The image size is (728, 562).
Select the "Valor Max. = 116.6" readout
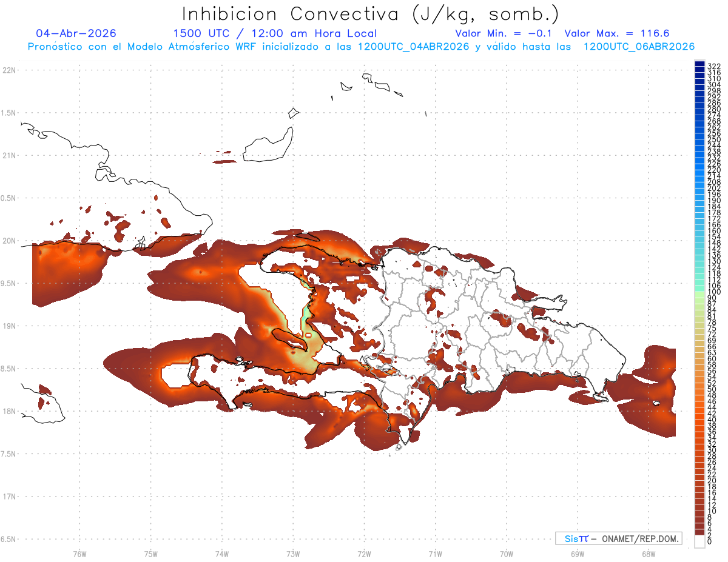617,33
